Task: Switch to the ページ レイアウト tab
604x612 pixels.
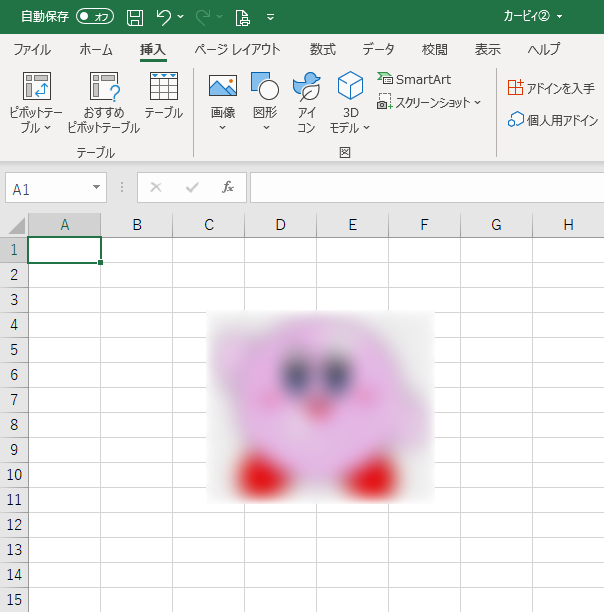Action: click(237, 50)
